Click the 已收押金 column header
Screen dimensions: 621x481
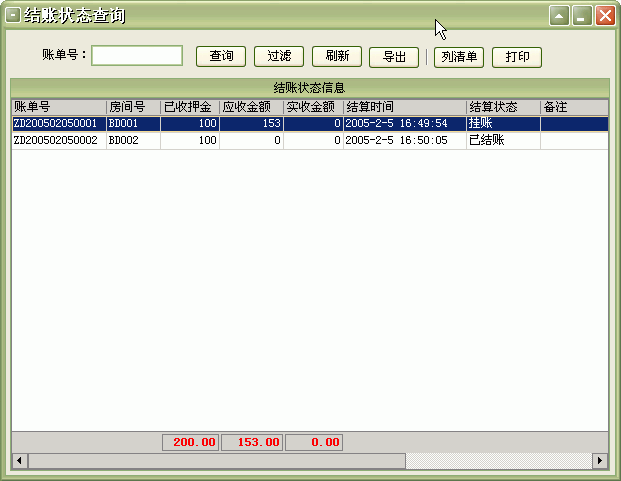[x=189, y=107]
